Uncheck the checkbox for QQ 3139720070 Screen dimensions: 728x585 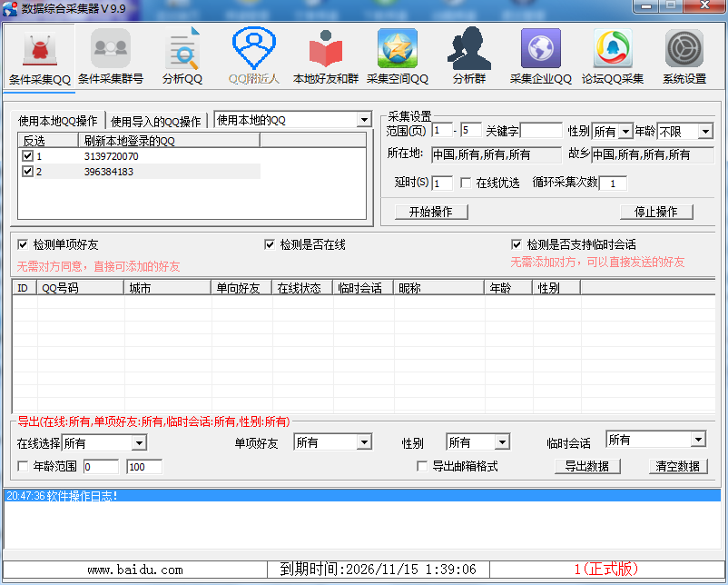coord(27,155)
